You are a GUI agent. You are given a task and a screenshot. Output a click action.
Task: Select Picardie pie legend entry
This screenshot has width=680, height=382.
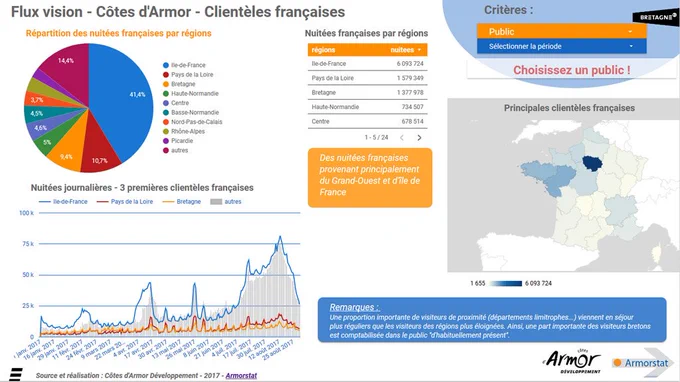(178, 141)
